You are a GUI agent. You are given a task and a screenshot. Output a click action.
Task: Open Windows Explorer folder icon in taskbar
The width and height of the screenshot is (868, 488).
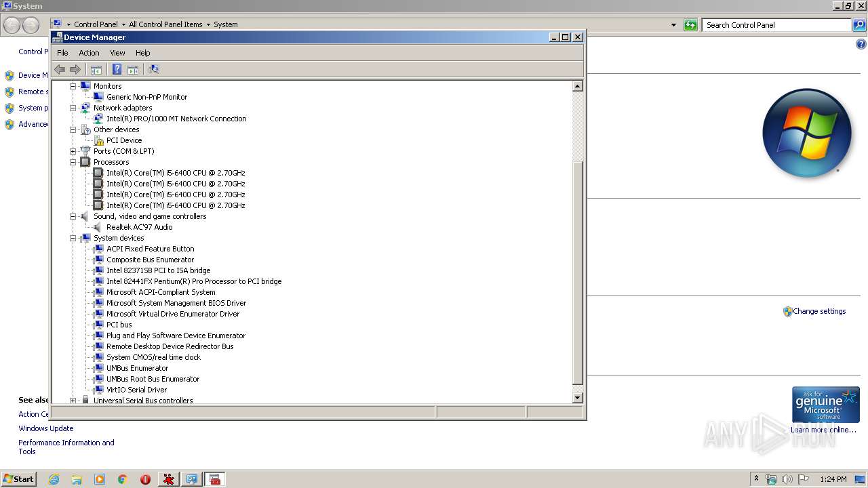coord(77,479)
